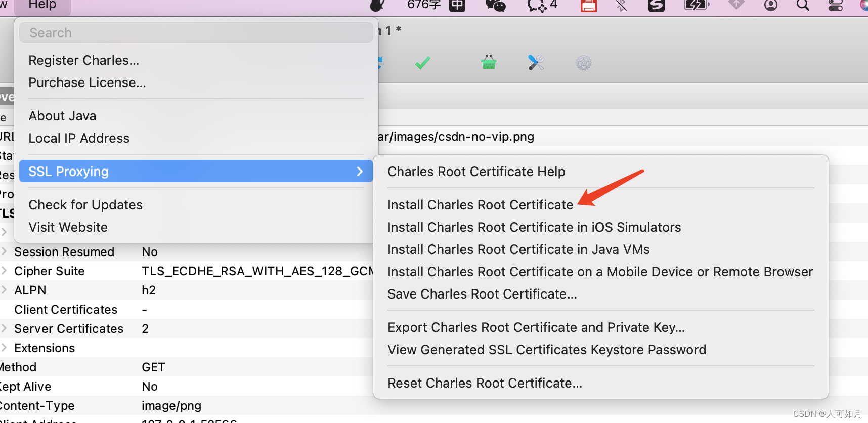Open the Tools wrench-and-screwdriver toolbar icon
The height and width of the screenshot is (423, 868).
[536, 62]
